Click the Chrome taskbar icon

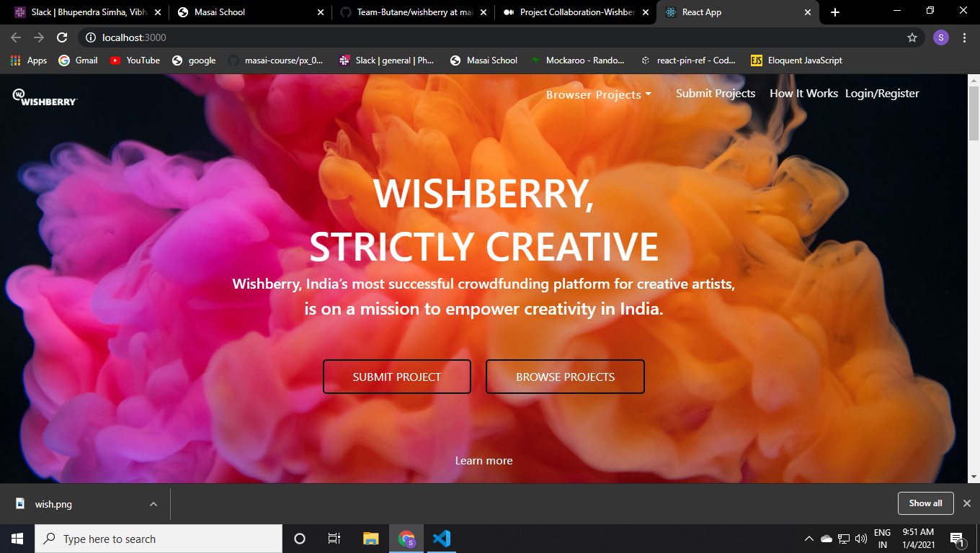pyautogui.click(x=406, y=539)
